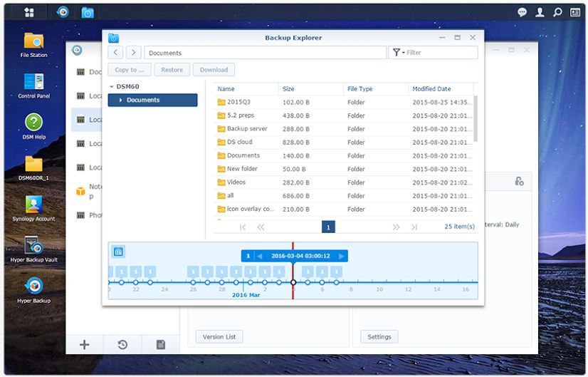This screenshot has height=377, width=588.
Task: Focus the Filter search box
Action: [441, 53]
